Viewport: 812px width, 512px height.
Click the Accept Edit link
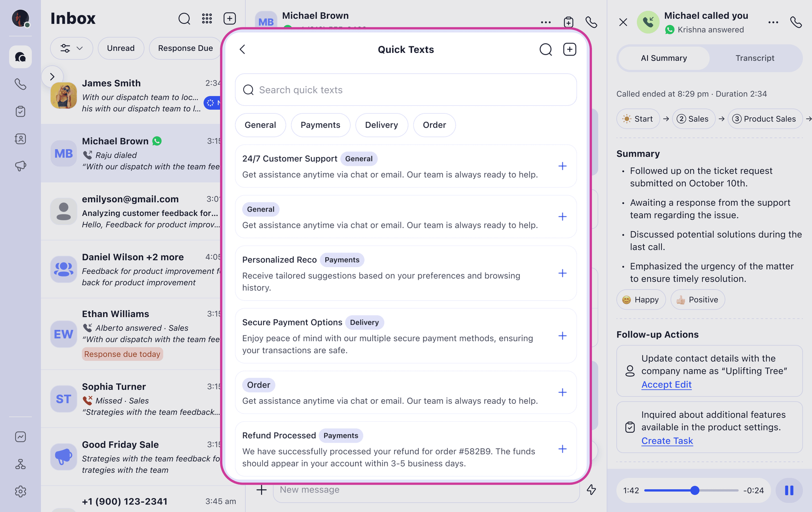coord(666,384)
